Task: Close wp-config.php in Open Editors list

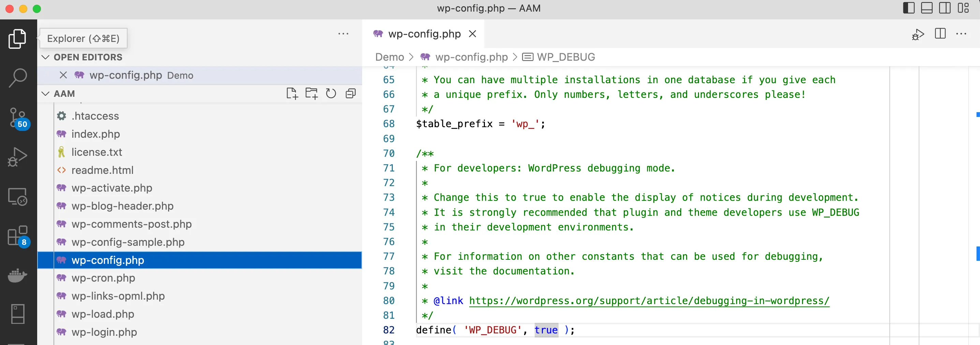Action: tap(63, 75)
